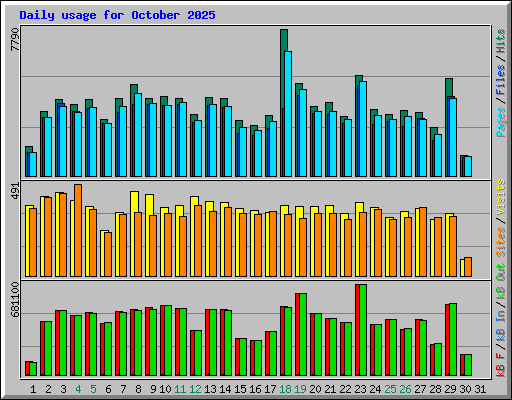The image size is (512, 400).
Task: Click the cyan pages bar for day 29
Action: pos(453,137)
